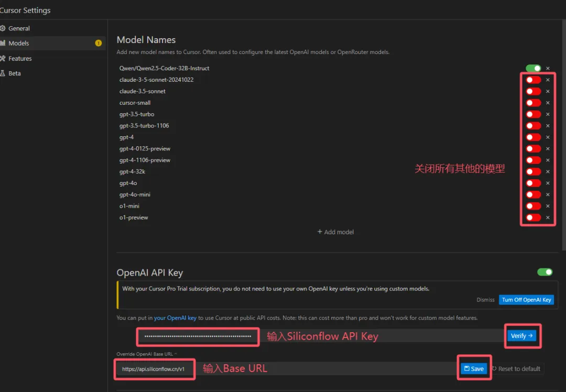Disable the OpenAI API Key toggle
Viewport: 566px width, 392px height.
pos(545,272)
